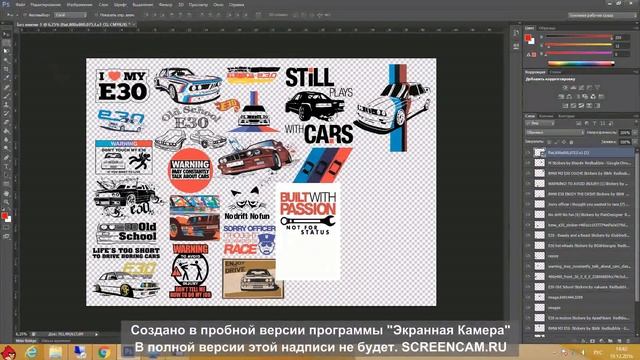The height and width of the screenshot is (360, 640).
Task: Open the Layers panel flyout menu
Action: (635, 116)
